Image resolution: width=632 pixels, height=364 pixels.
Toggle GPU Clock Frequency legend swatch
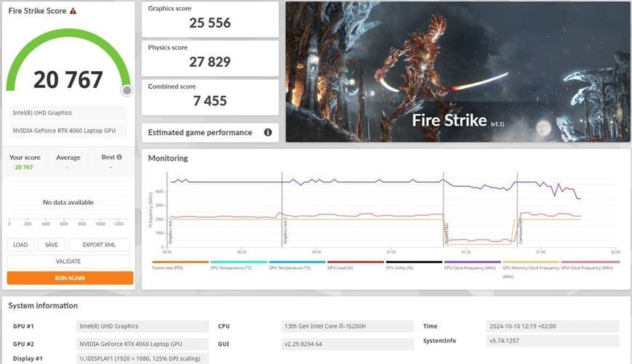590,262
